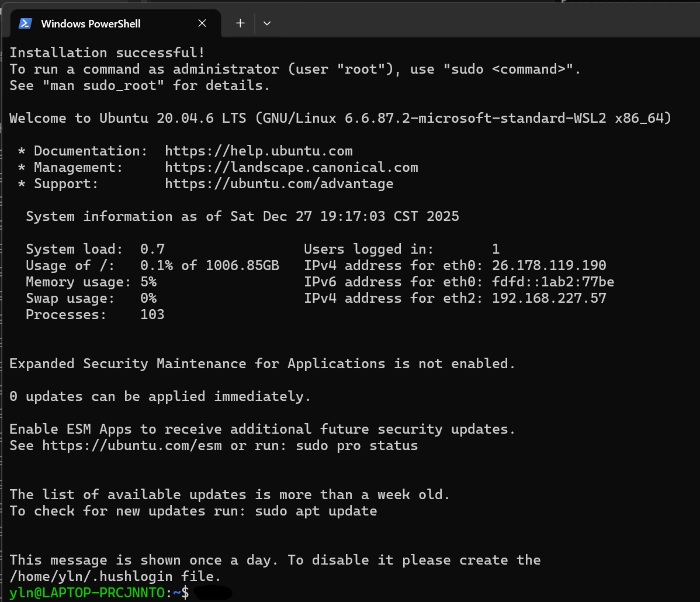Click the eth2 IPv4 address 192.168.227.57
This screenshot has height=602, width=700.
tap(549, 298)
